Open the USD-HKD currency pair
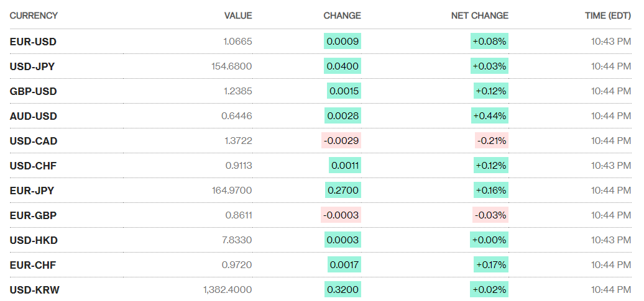The height and width of the screenshot is (301, 644). pyautogui.click(x=34, y=240)
